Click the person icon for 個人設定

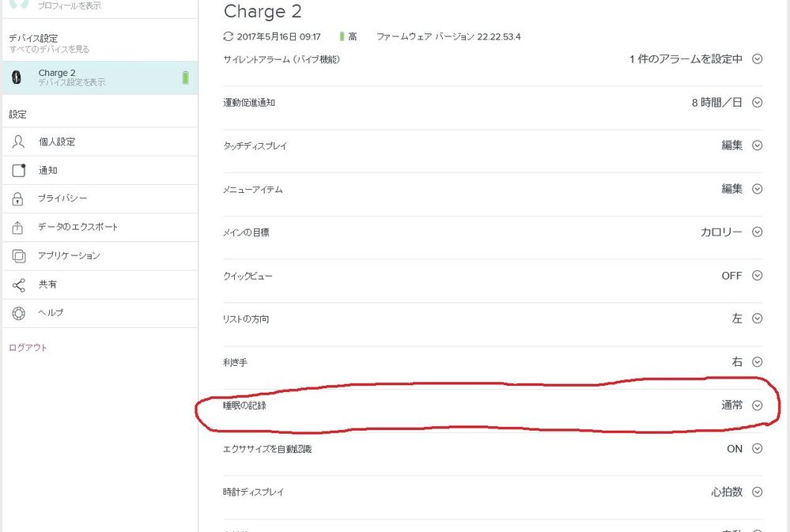[18, 141]
